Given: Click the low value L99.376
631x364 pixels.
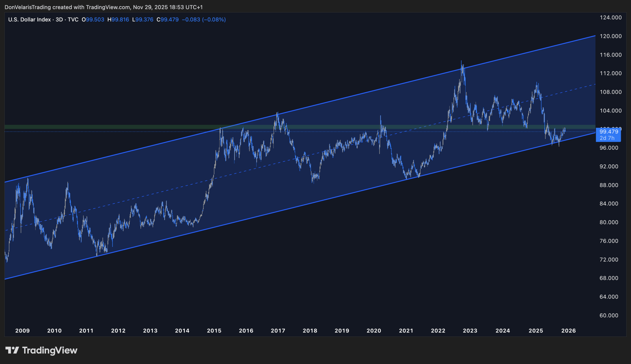Looking at the screenshot, I should click(143, 19).
